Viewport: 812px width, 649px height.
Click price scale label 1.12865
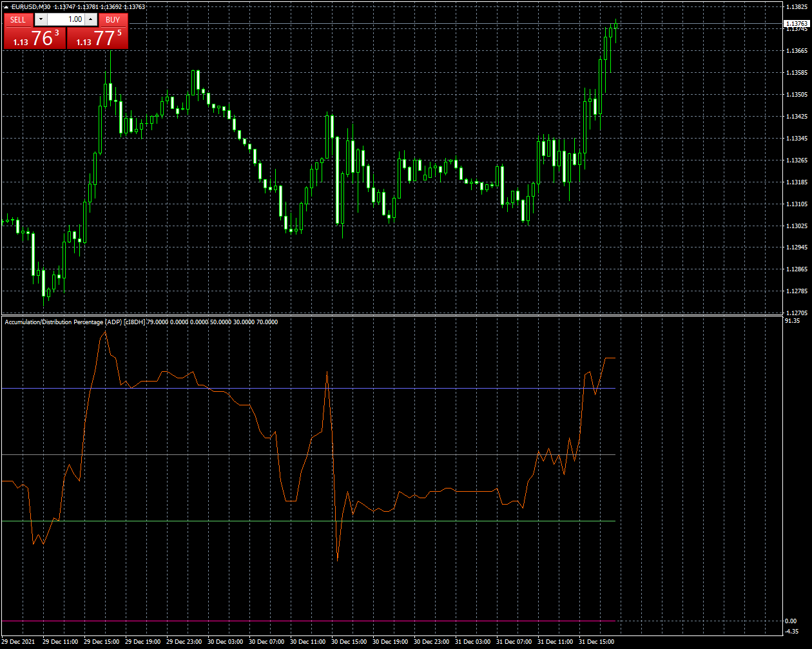797,269
